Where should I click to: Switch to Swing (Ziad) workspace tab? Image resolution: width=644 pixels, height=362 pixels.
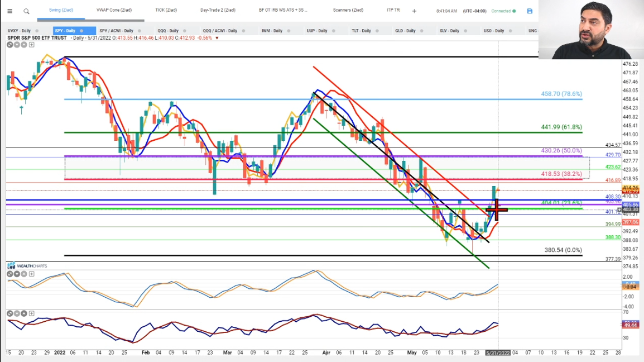(x=61, y=10)
